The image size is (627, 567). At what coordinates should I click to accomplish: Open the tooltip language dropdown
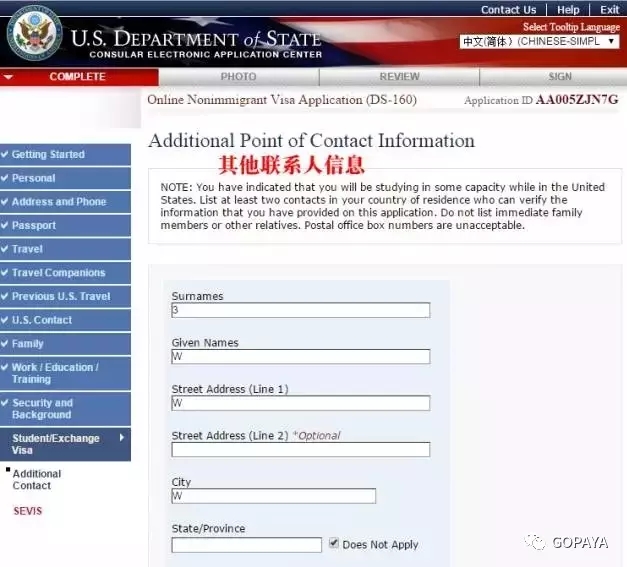coord(539,41)
